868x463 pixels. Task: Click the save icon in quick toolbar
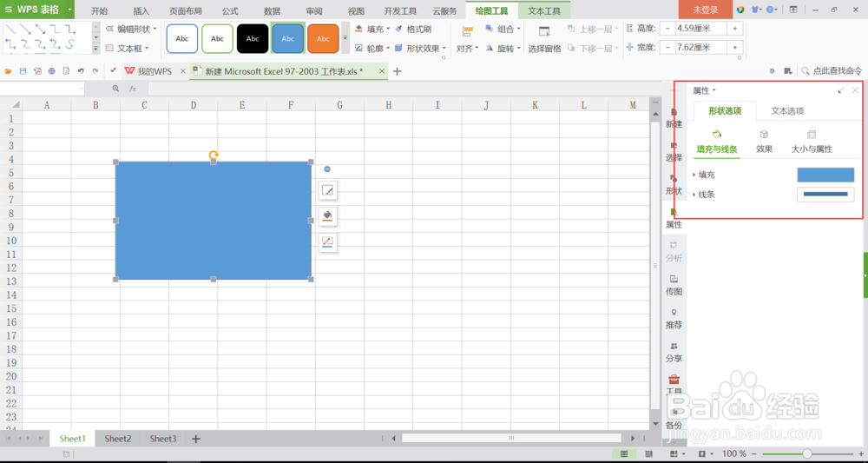23,71
